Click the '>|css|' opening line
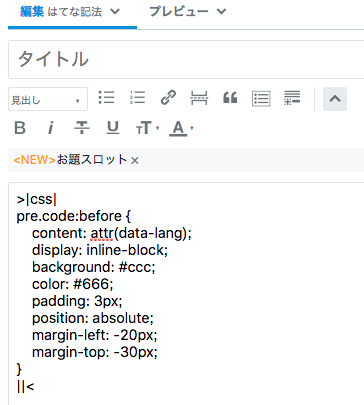This screenshot has height=405, width=364. coord(37,199)
